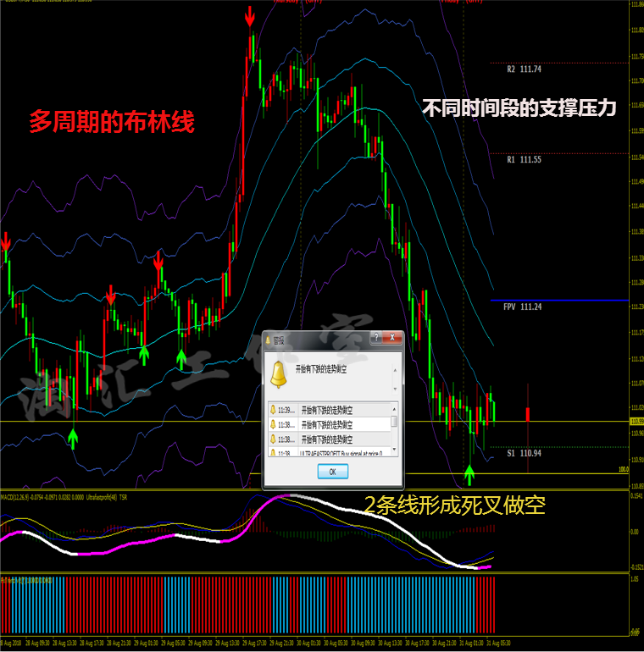The width and height of the screenshot is (644, 652).
Task: Click alert list scroll up arrow
Action: pos(394,410)
